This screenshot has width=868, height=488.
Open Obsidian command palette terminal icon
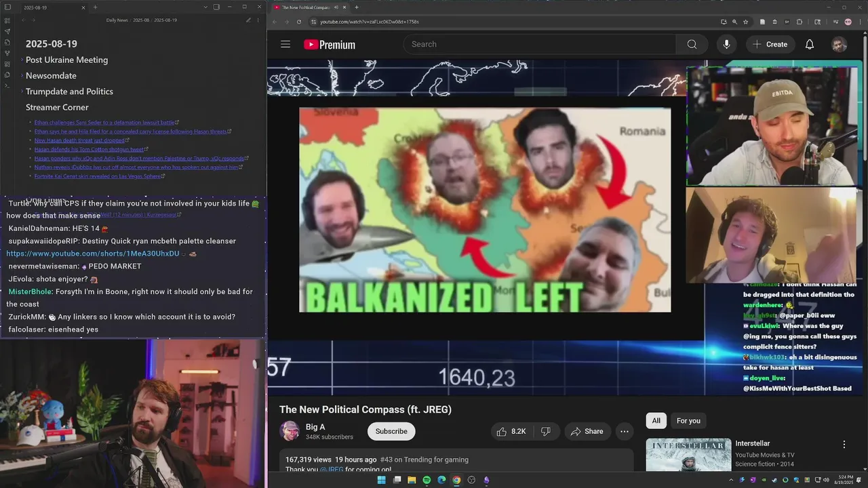coord(7,85)
